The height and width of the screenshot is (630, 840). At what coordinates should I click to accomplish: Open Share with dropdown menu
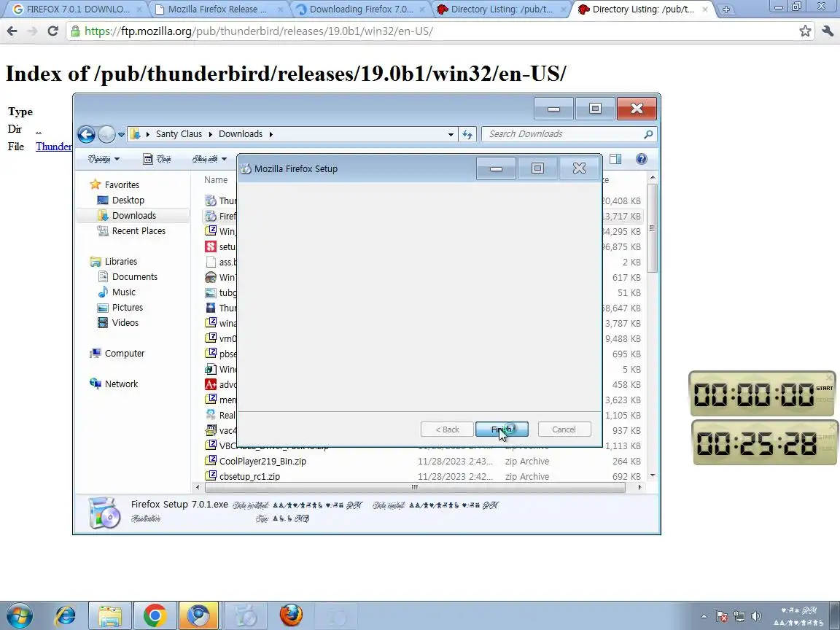tap(209, 159)
